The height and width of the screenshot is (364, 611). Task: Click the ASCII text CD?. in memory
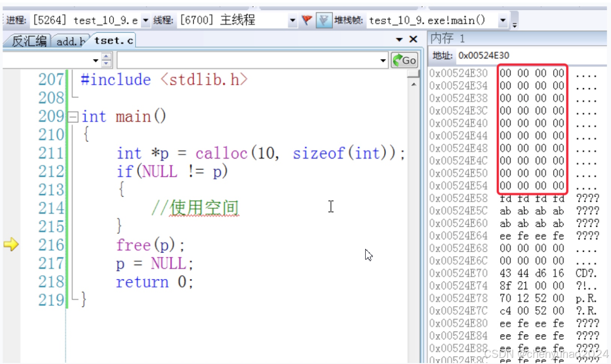click(x=586, y=273)
